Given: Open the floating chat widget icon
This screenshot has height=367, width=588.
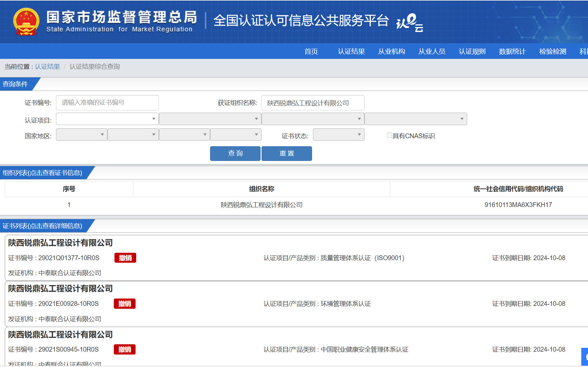Looking at the screenshot, I should pos(585,356).
